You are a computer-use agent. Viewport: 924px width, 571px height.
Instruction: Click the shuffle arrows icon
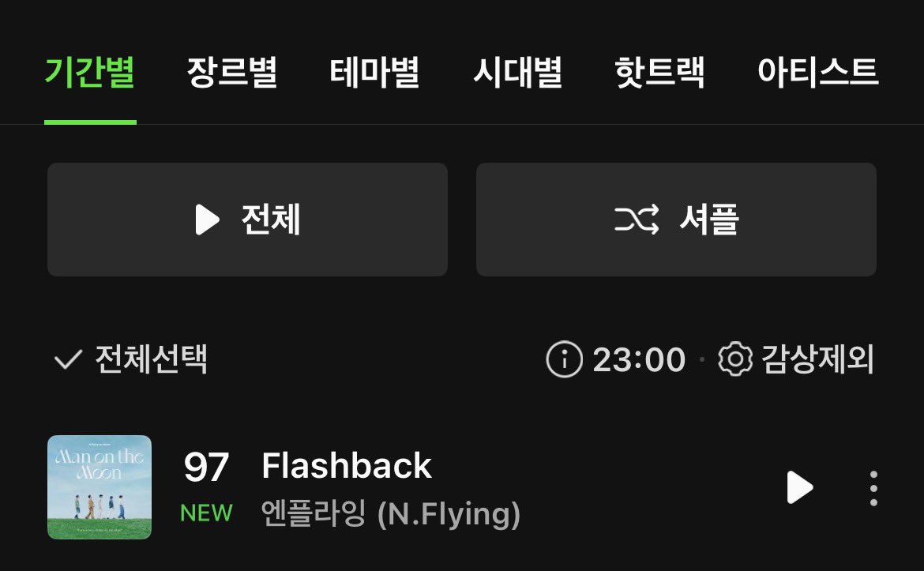click(x=637, y=220)
